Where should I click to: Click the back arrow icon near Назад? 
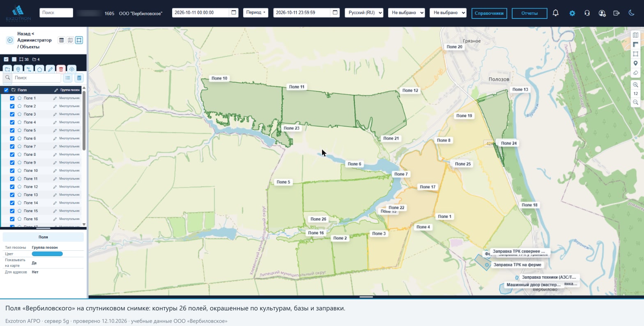10,40
